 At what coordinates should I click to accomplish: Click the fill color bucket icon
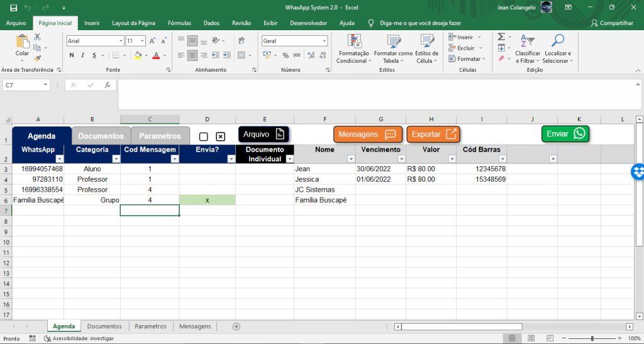[138, 55]
